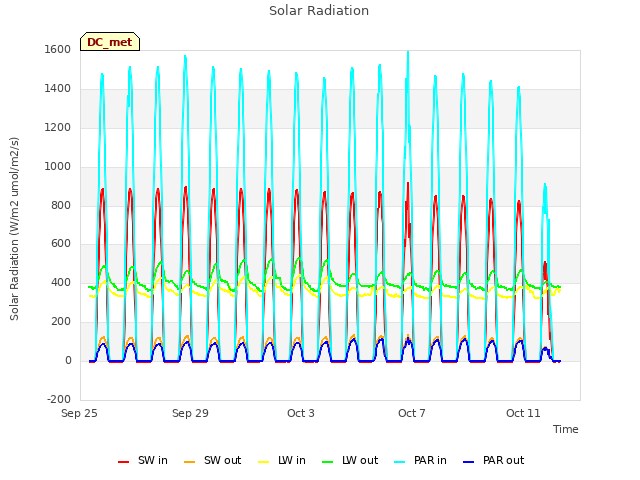Click the 200 y-axis tick label
Viewport: 640px width, 480px height.
click(x=61, y=322)
